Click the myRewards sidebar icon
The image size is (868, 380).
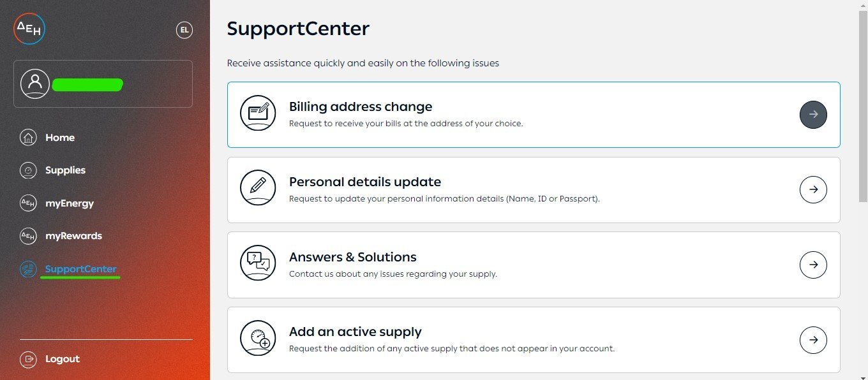28,236
